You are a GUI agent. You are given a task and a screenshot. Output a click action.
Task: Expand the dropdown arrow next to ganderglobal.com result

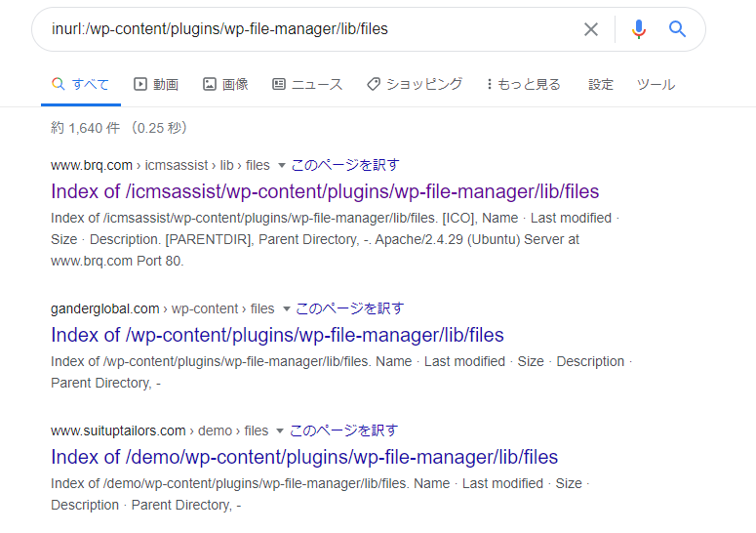(x=287, y=308)
